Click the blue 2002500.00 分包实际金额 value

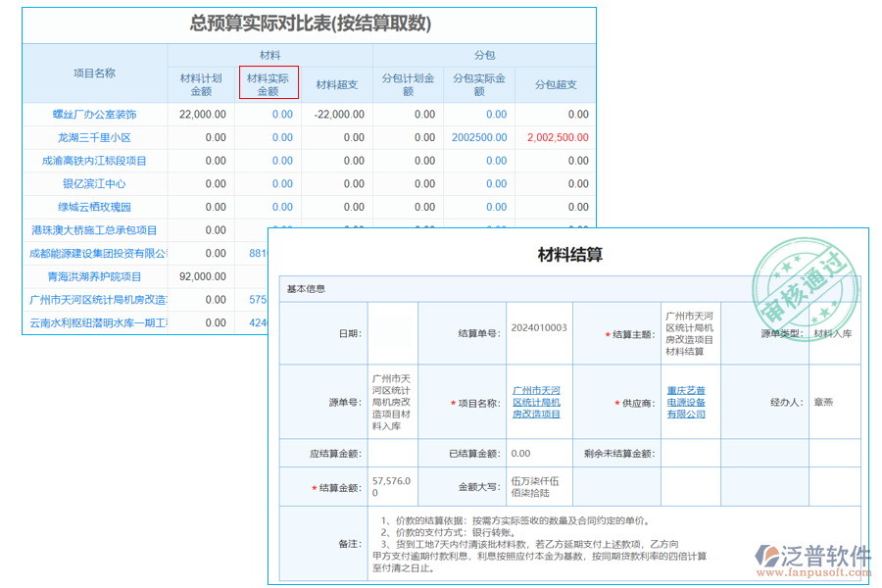477,137
